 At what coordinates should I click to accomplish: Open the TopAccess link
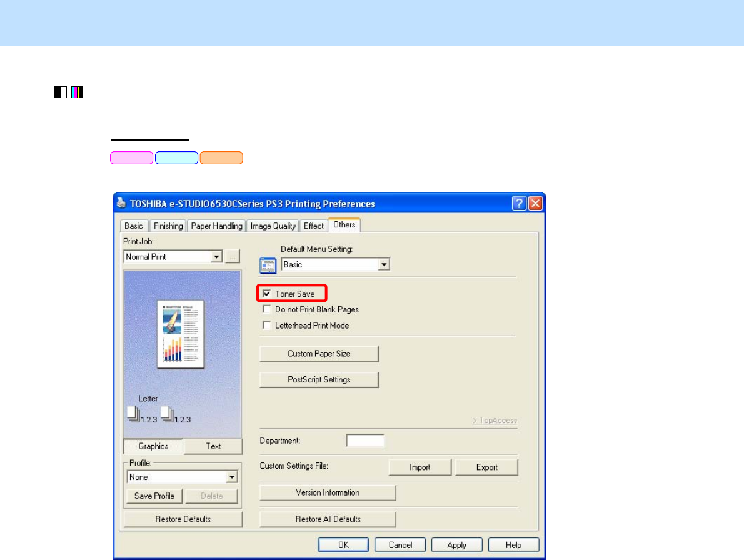coord(495,421)
